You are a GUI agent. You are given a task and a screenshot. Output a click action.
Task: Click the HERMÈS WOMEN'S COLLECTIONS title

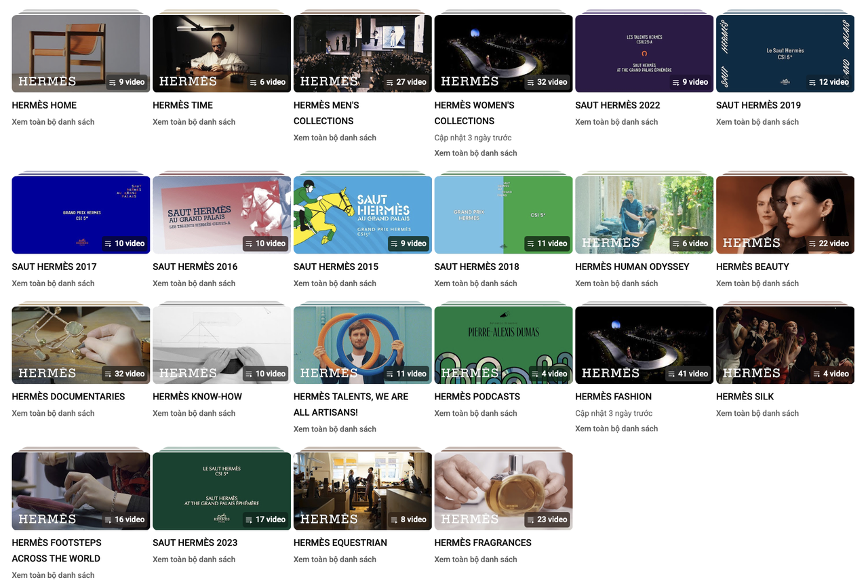474,113
